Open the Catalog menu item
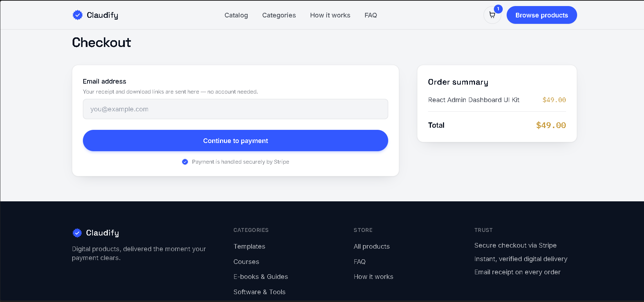The height and width of the screenshot is (302, 644). tap(236, 15)
